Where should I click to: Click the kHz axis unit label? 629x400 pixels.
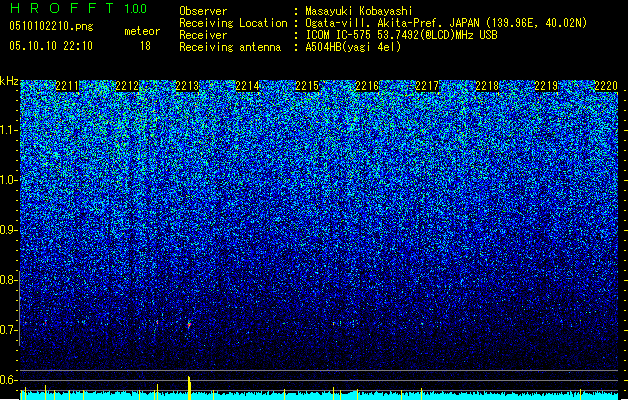[x=9, y=81]
